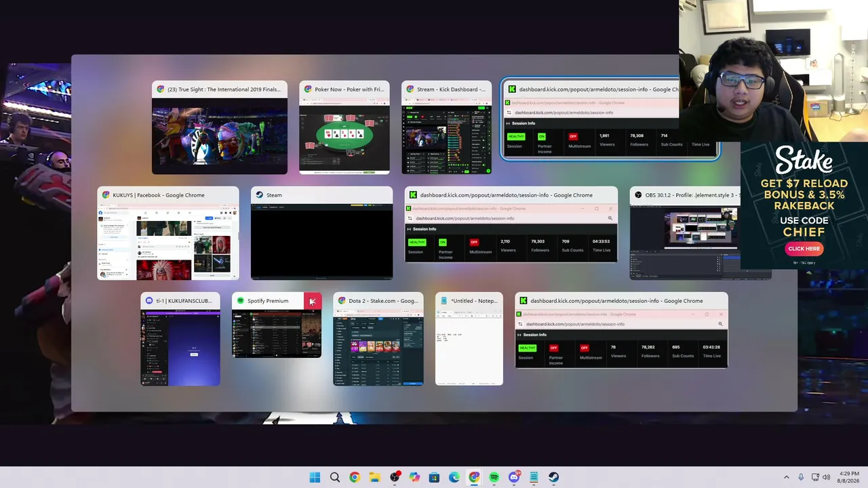Select the session-info window showing 76 viewers

coord(621,331)
